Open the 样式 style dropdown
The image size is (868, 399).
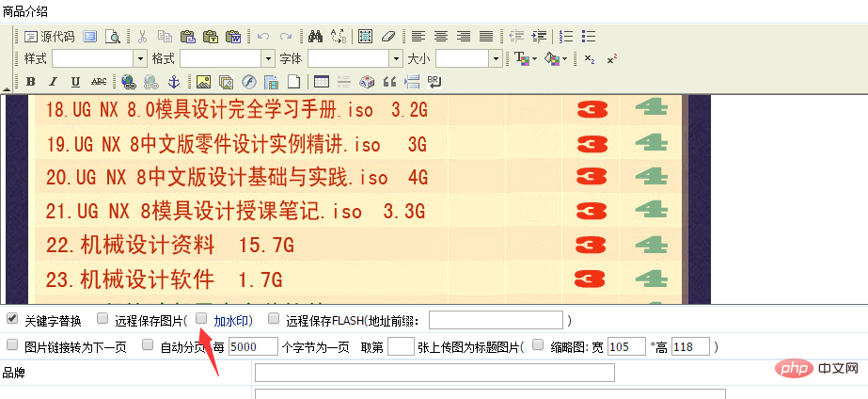click(x=141, y=58)
